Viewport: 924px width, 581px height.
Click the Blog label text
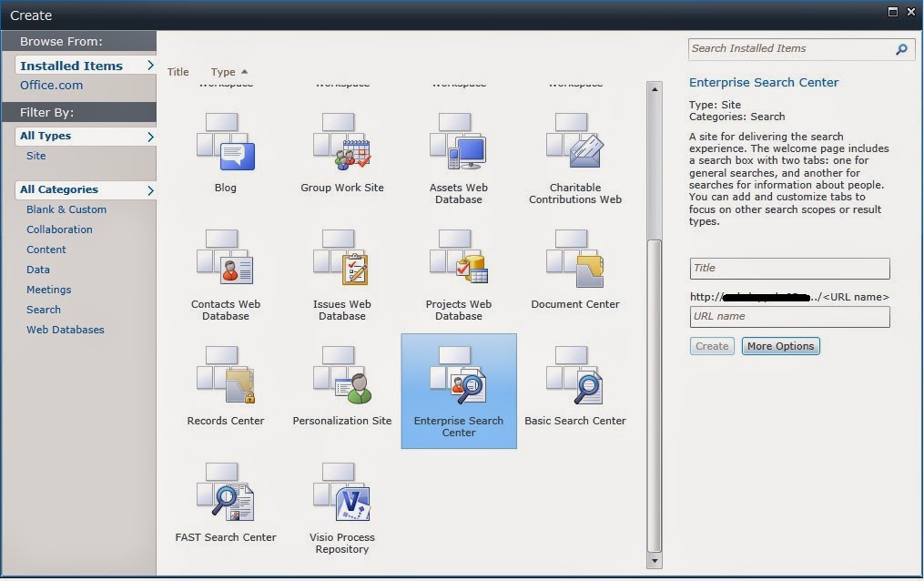coord(225,188)
